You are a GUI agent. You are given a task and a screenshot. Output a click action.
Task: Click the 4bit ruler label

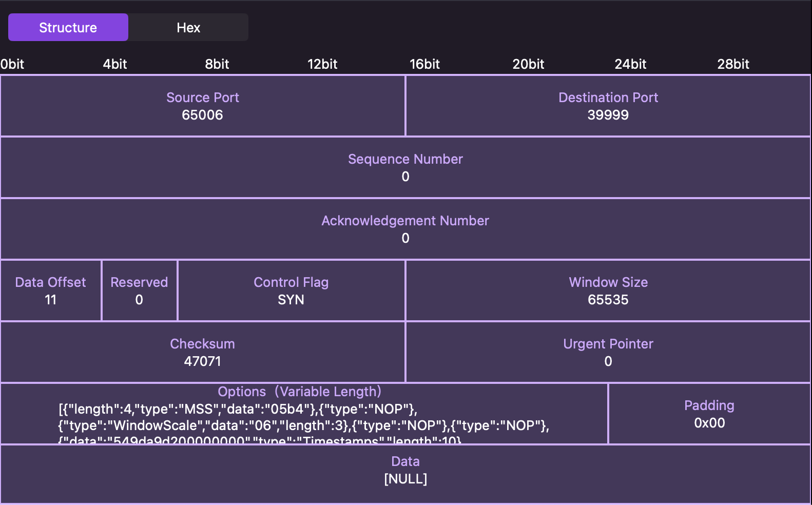115,64
